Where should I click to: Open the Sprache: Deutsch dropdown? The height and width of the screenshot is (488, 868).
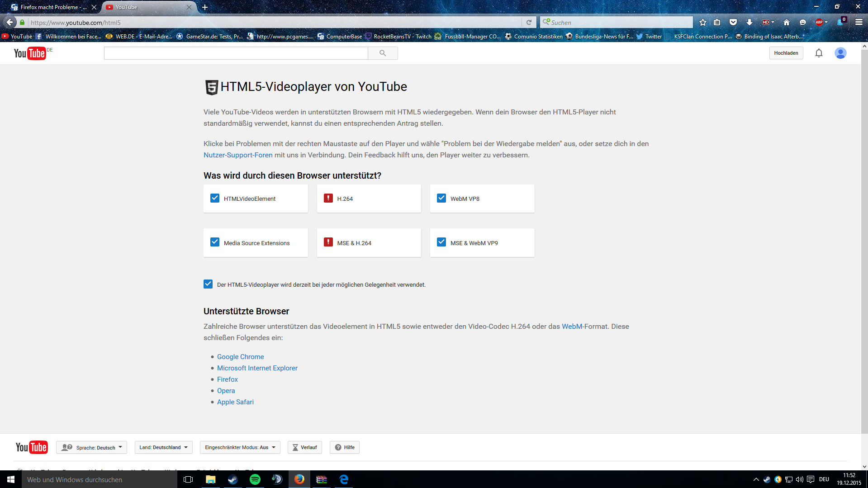(x=92, y=447)
